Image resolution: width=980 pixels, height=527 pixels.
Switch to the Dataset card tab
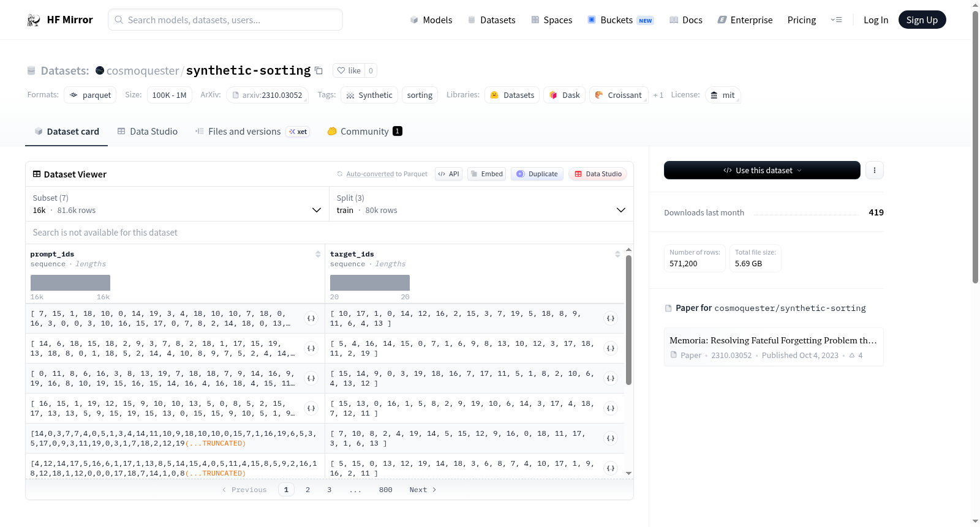coord(66,132)
